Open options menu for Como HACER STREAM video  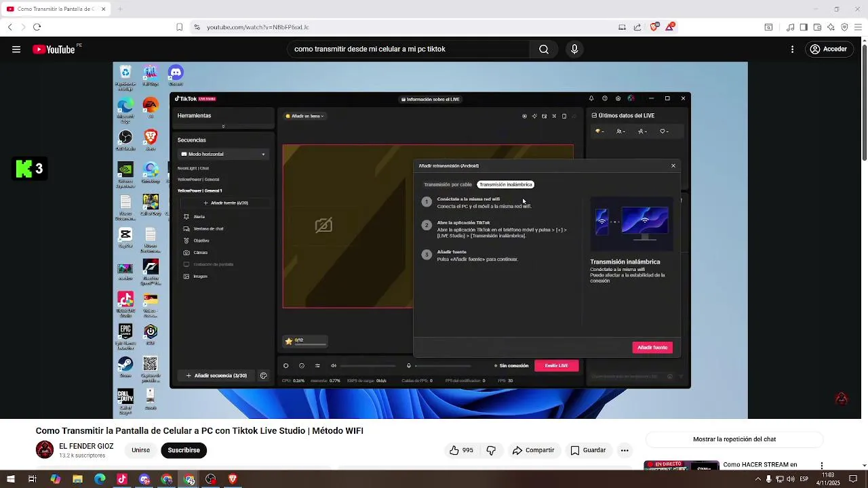point(822,466)
